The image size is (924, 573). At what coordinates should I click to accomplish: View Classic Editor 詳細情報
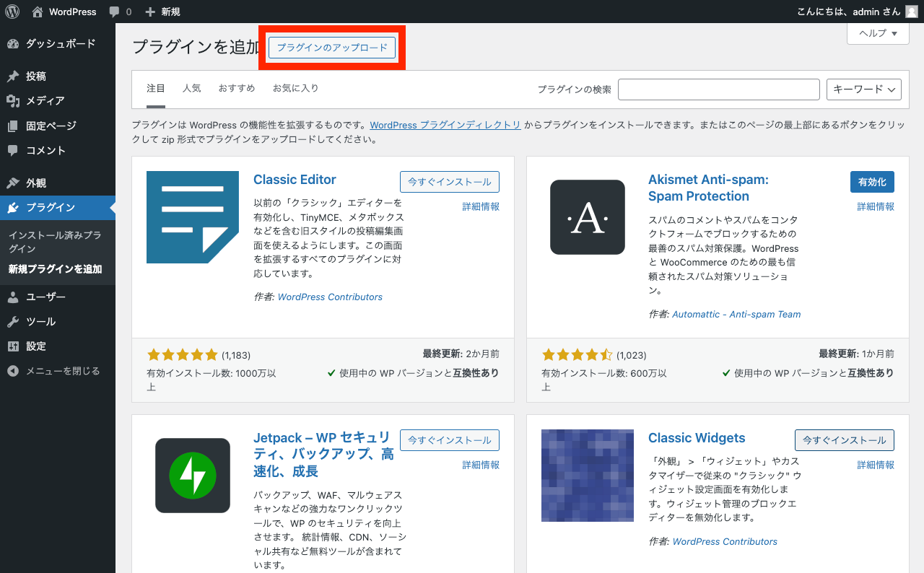pos(481,206)
